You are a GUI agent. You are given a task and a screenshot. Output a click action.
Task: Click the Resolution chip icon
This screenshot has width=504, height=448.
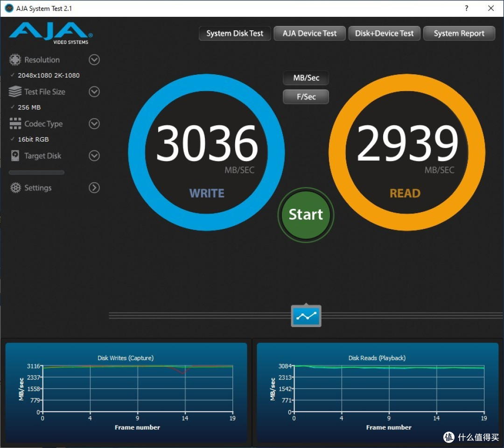click(15, 59)
